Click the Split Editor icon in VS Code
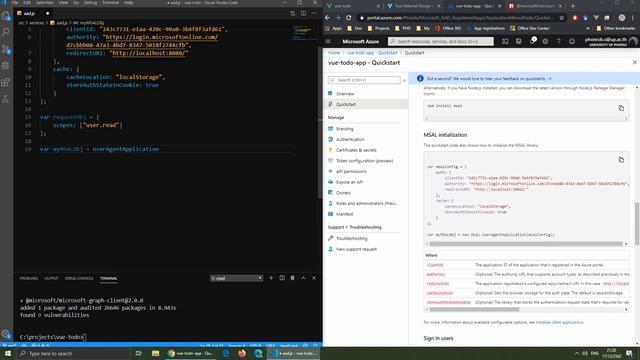This screenshot has height=360, width=640. 303,13
